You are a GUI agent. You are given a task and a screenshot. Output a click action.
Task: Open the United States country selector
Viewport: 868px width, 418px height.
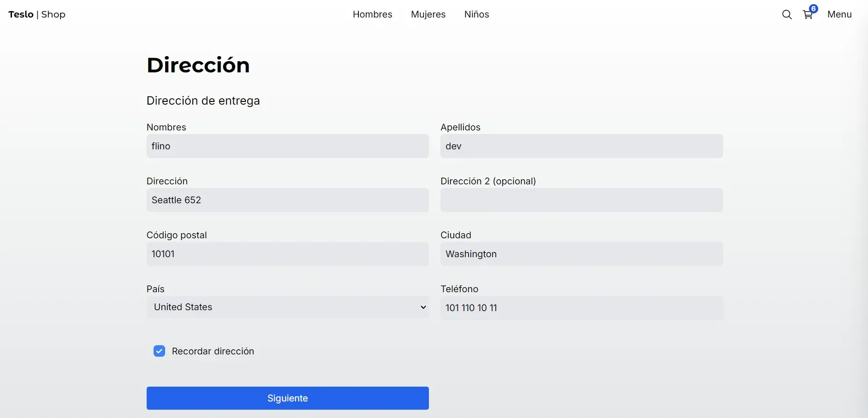pos(288,307)
